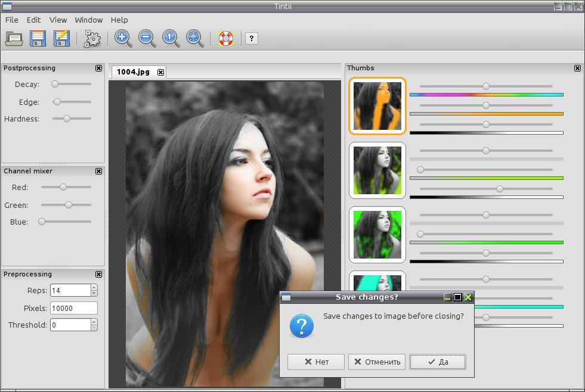Click the Pixels input field
Viewport: 585px width, 392px height.
coord(74,308)
